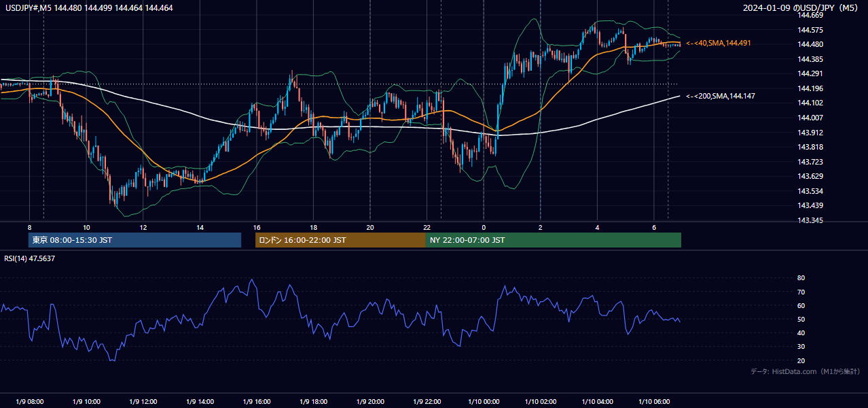868x408 pixels.
Task: Click hour label 14 under the price chart
Action: click(200, 227)
